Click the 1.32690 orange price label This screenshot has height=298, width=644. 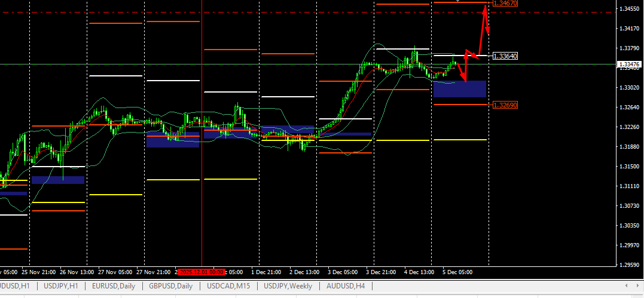point(505,105)
